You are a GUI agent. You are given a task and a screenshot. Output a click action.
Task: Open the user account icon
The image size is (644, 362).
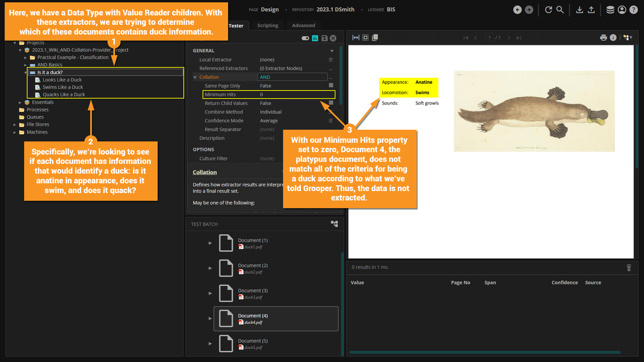click(x=622, y=10)
